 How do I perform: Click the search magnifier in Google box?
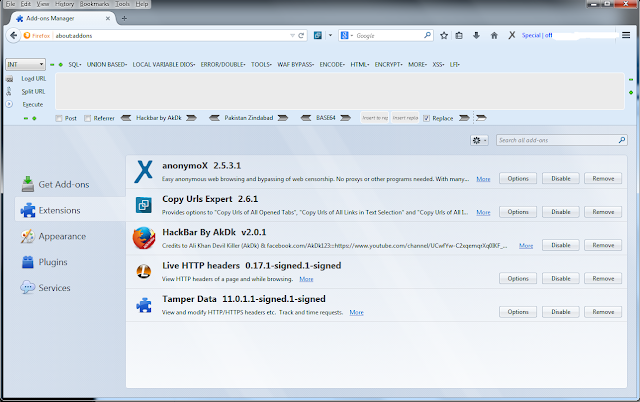(x=427, y=36)
